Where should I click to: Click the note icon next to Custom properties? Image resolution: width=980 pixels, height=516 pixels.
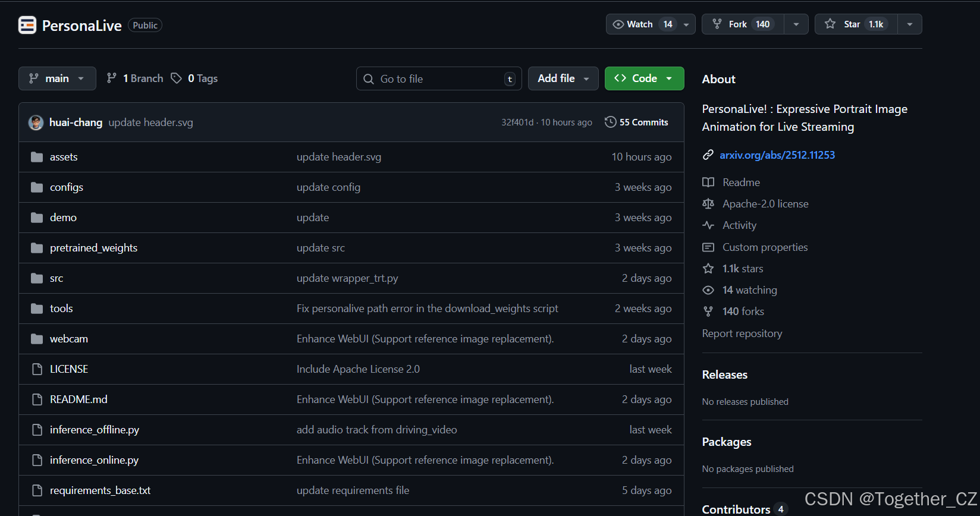708,247
